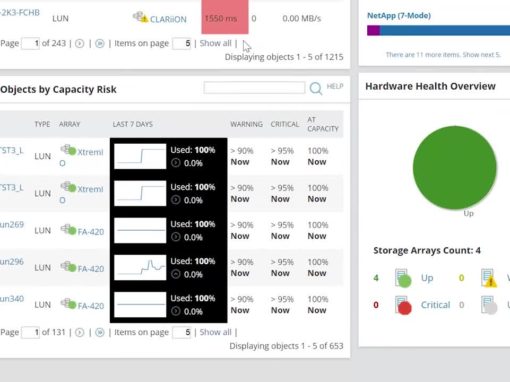Go to next page in top table pager
Screen dimensions: 510x382
pyautogui.click(x=79, y=43)
